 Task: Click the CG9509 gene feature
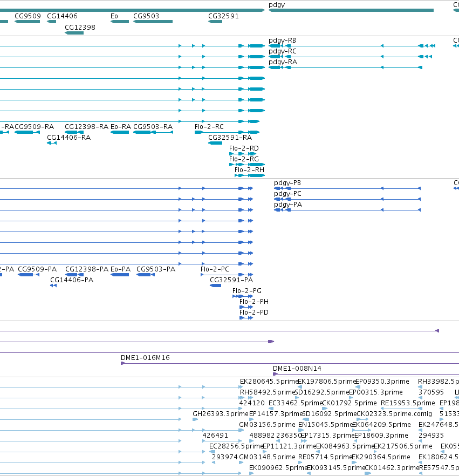(x=28, y=22)
